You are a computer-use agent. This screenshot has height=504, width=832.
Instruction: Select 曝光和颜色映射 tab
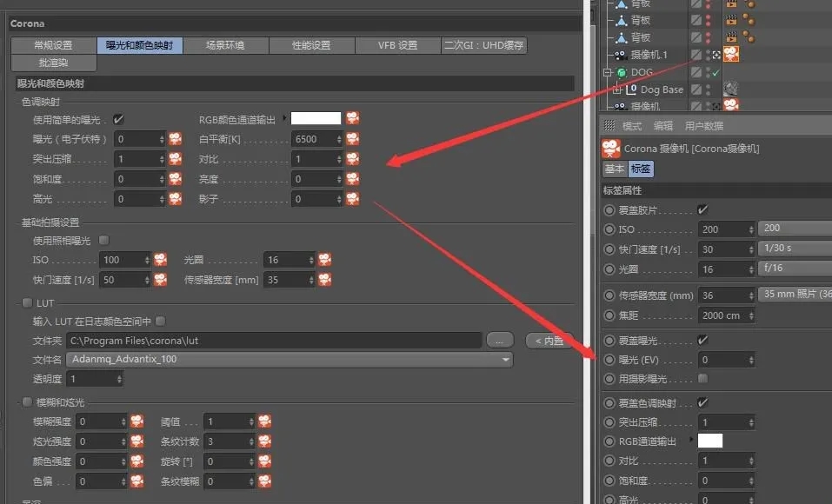coord(140,45)
